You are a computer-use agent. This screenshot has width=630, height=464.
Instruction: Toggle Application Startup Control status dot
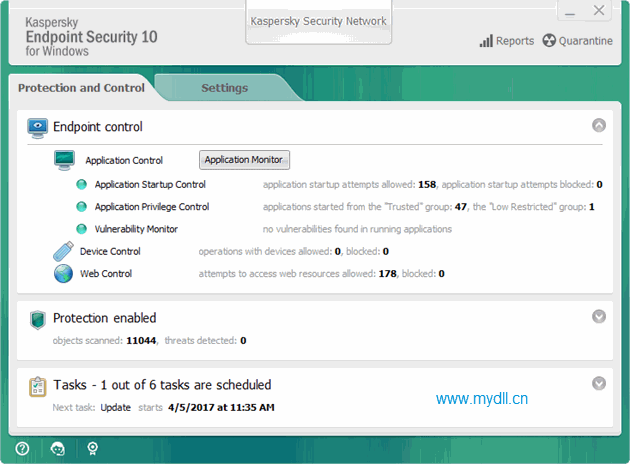82,184
